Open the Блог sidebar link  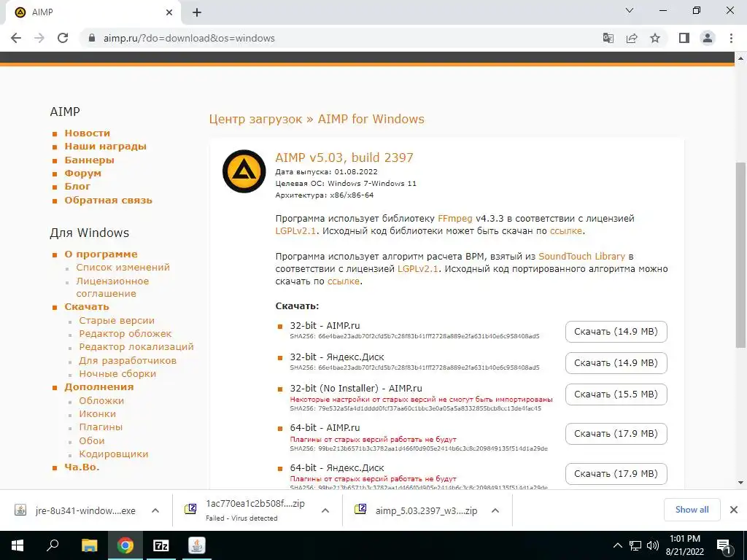pyautogui.click(x=77, y=186)
